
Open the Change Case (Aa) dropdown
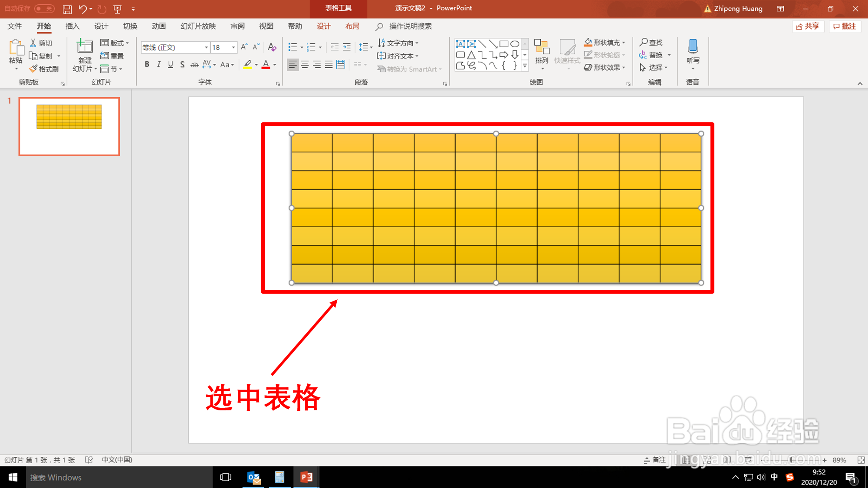227,65
